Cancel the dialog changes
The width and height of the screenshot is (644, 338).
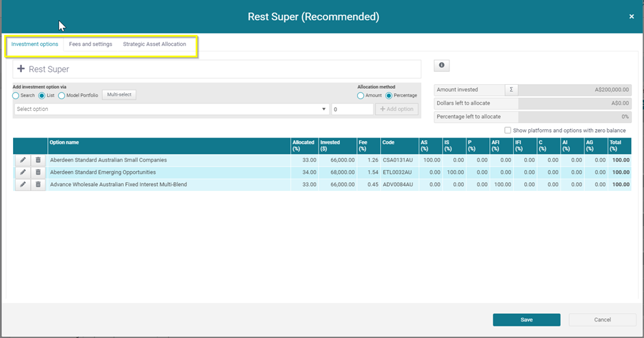602,320
